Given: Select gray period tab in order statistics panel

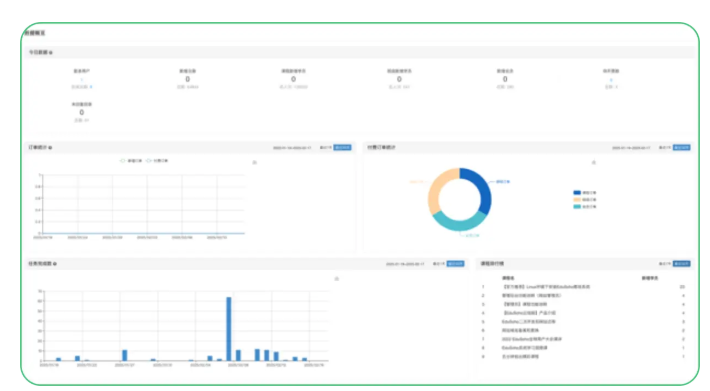Looking at the screenshot, I should (326, 148).
